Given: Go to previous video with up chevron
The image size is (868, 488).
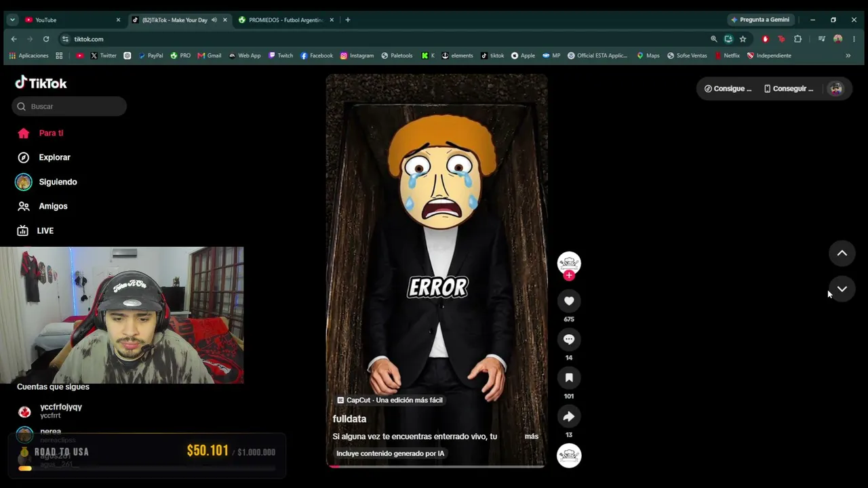Looking at the screenshot, I should pos(842,253).
